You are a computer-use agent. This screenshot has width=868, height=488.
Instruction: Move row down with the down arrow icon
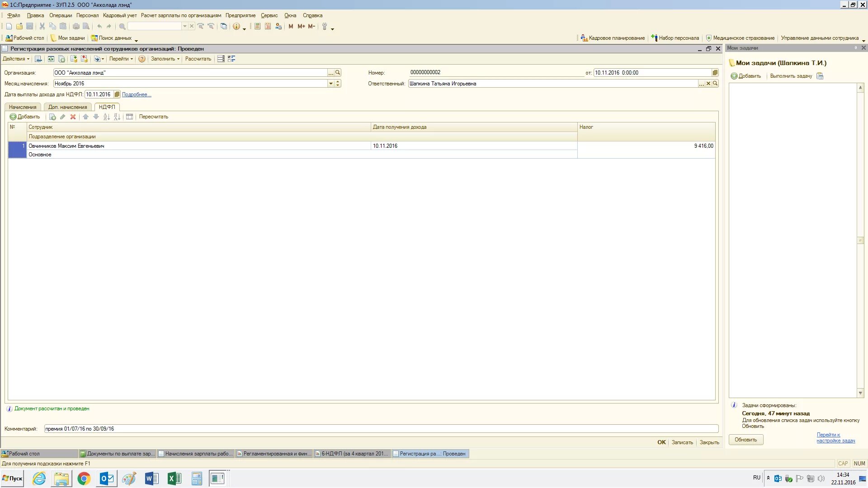[96, 117]
